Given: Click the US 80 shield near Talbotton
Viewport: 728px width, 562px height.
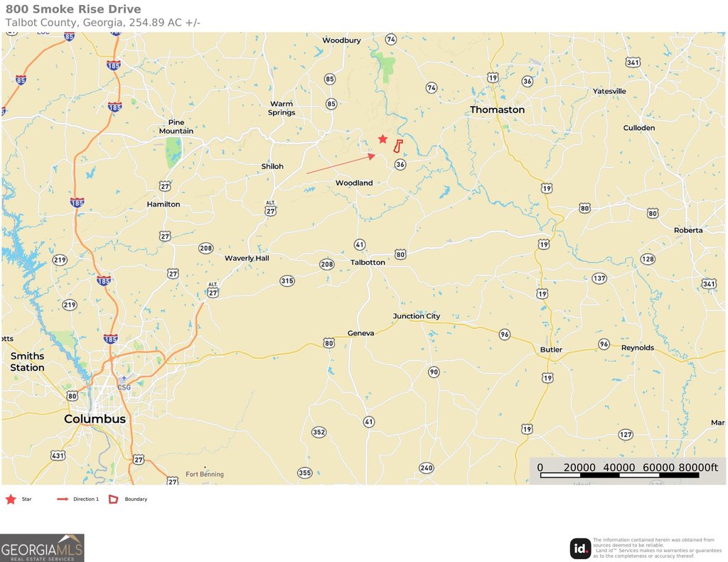Looking at the screenshot, I should 400,254.
